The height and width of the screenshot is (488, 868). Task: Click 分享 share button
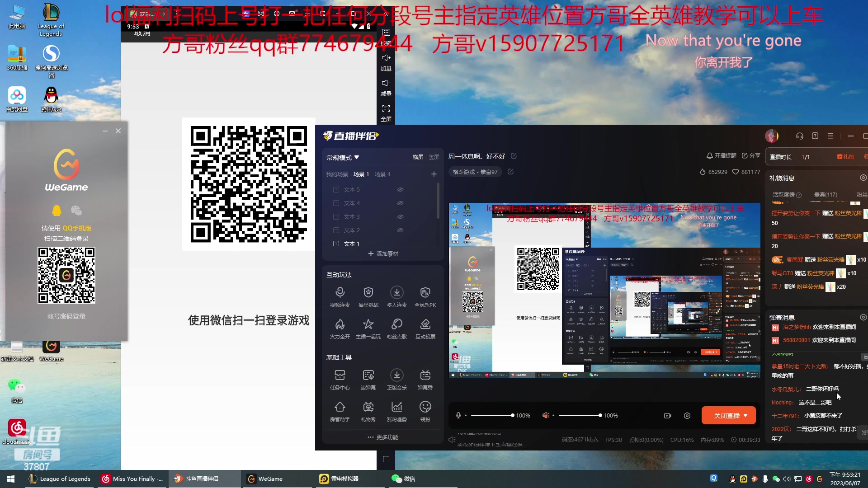point(751,155)
